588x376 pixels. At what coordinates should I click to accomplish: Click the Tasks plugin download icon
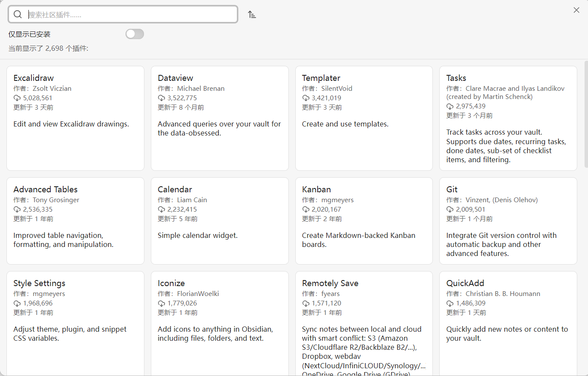450,106
